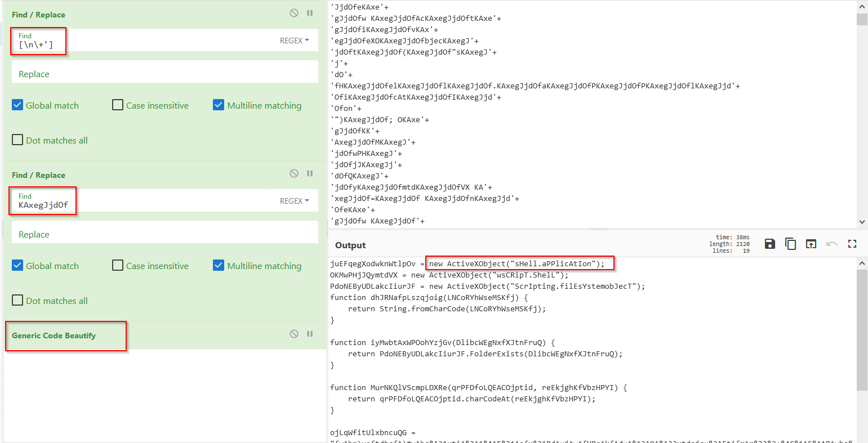This screenshot has width=868, height=443.
Task: Click the Generic Code Beautify operation title
Action: [x=54, y=335]
